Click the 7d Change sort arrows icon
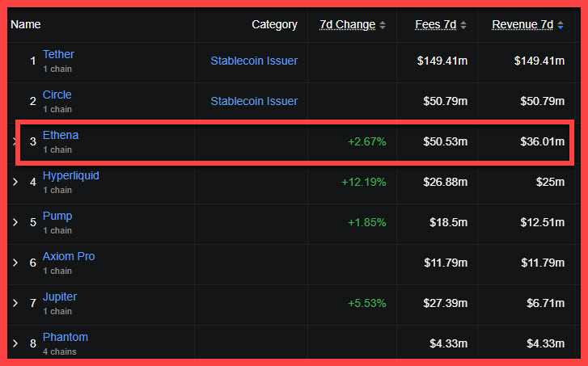Image resolution: width=588 pixels, height=366 pixels. 383,25
